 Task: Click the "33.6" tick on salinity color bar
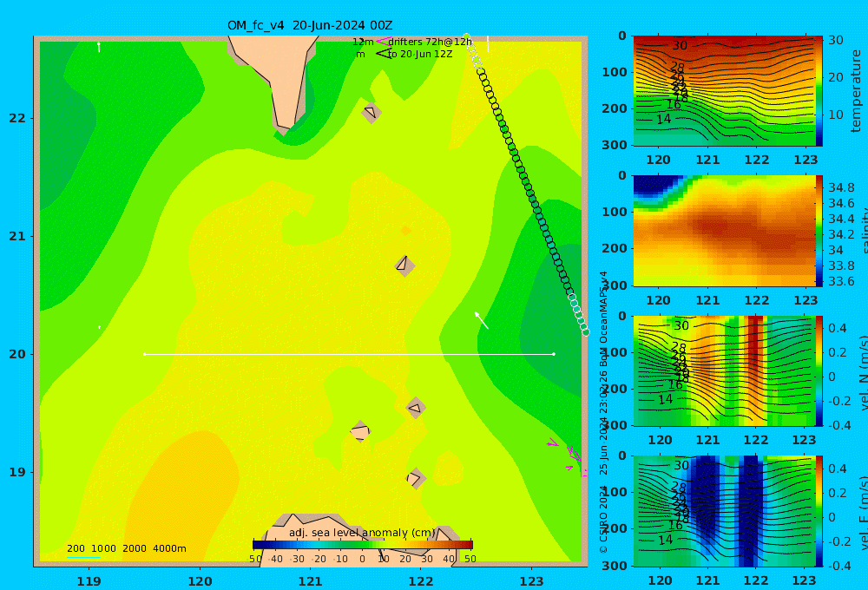pyautogui.click(x=841, y=281)
